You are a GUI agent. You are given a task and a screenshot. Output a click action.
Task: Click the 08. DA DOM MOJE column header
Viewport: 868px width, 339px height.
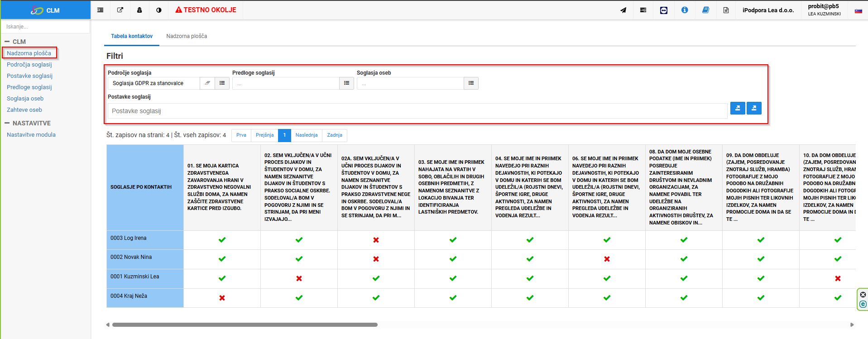click(x=684, y=187)
